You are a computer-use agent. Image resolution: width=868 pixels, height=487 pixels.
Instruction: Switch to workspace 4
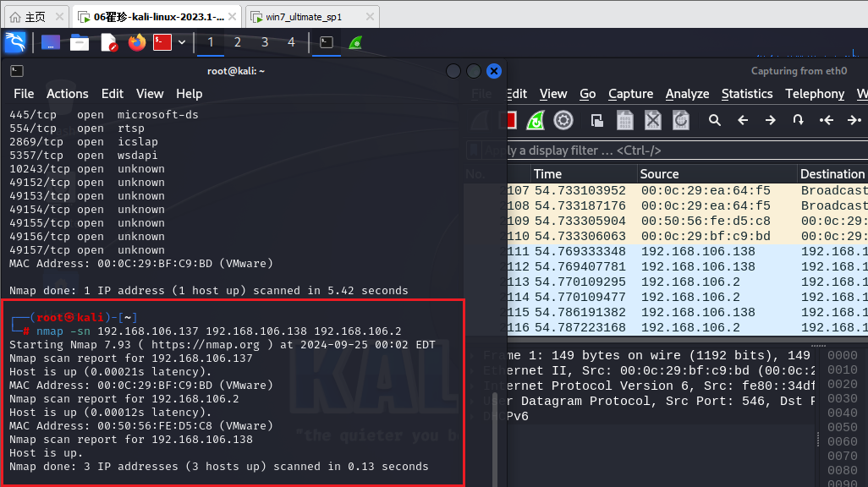291,42
